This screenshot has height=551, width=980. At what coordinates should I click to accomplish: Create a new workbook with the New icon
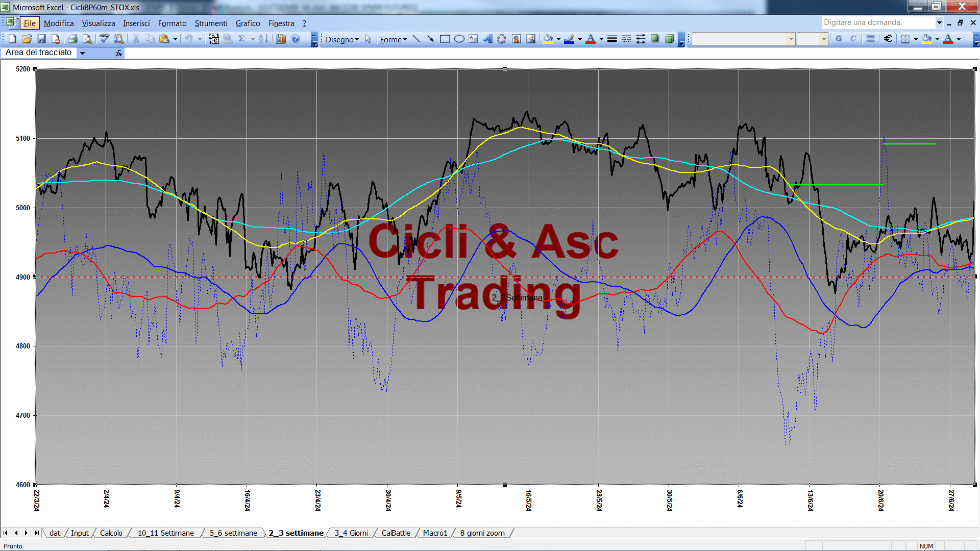pyautogui.click(x=13, y=39)
